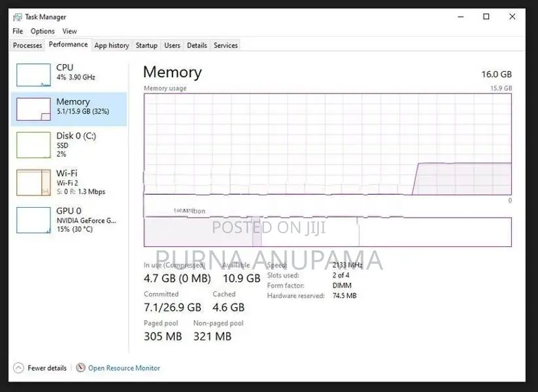Viewport: 538px width, 392px height.
Task: Go to the Users tab
Action: (172, 45)
